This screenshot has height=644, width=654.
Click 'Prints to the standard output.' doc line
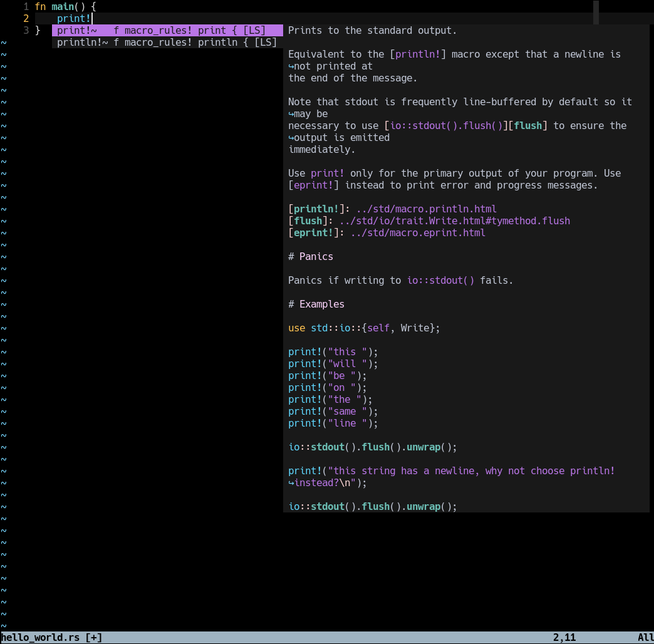[372, 31]
